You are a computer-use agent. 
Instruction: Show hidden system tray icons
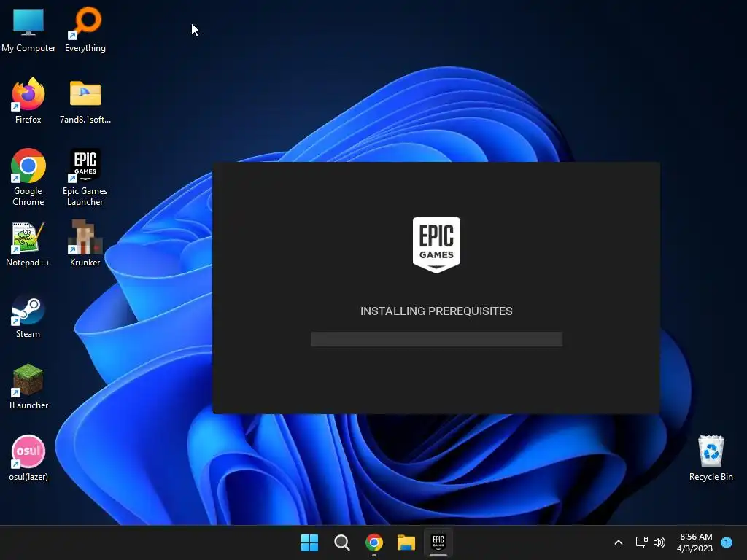coord(619,542)
